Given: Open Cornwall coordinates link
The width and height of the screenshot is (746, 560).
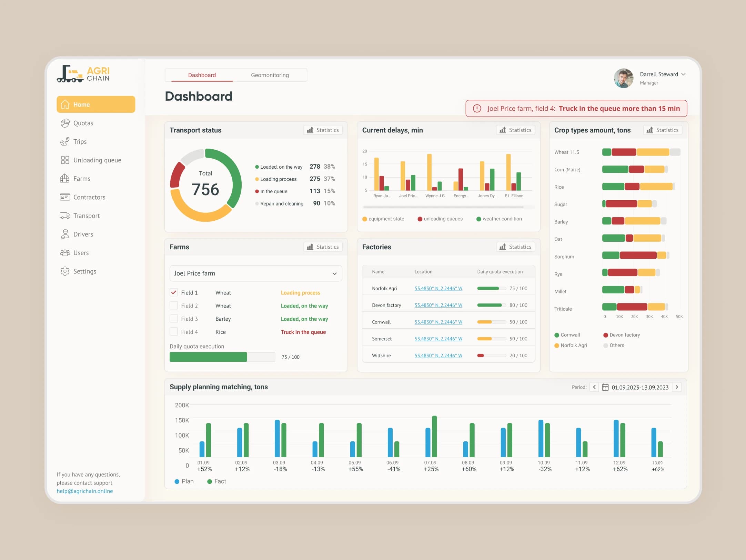Looking at the screenshot, I should 438,322.
